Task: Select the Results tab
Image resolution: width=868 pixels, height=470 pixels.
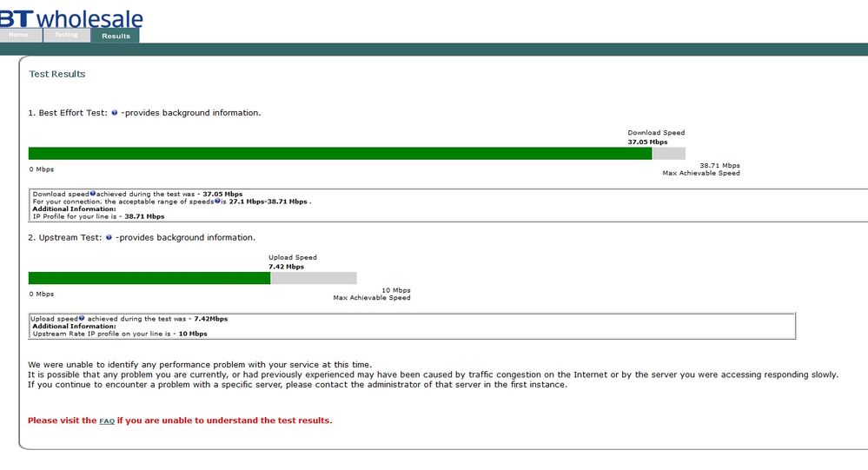Action: coord(116,36)
